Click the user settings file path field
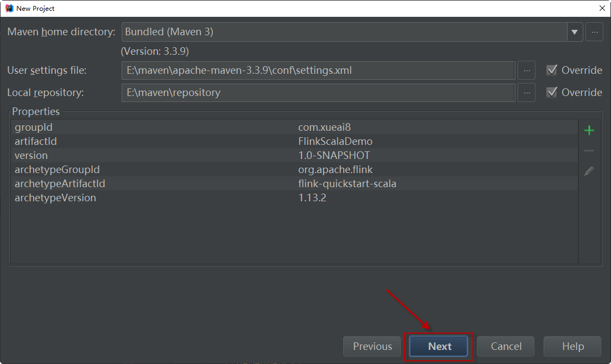Viewport: 611px width, 364px height. [318, 70]
